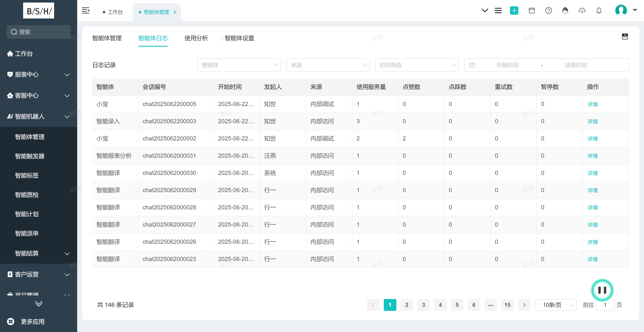The height and width of the screenshot is (332, 644).
Task: Collapse 智能机器人 sidebar menu
Action: tap(39, 117)
